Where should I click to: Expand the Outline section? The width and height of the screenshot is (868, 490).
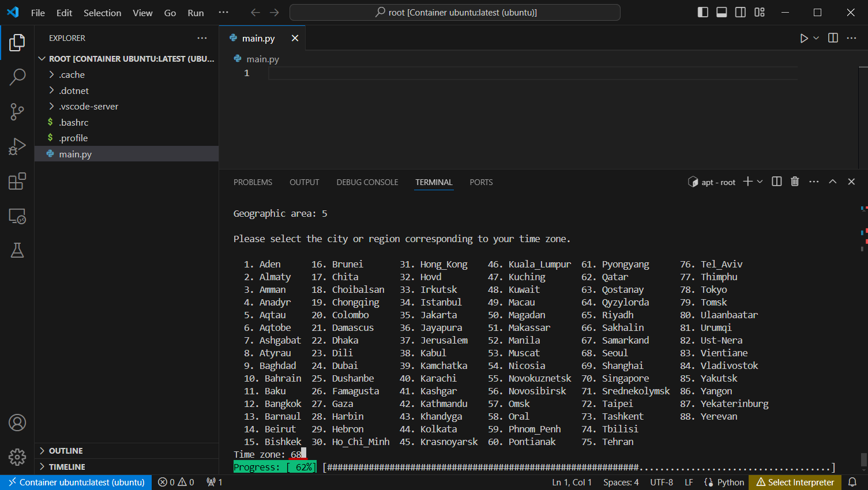tap(127, 451)
